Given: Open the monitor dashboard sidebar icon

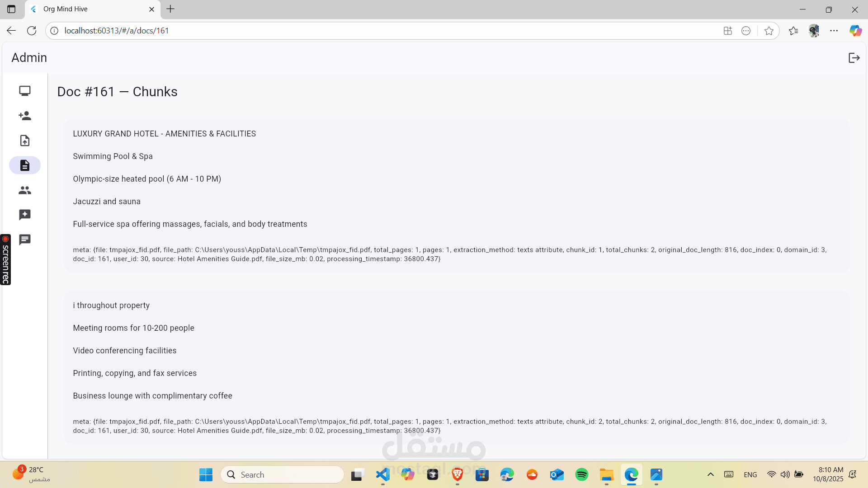Looking at the screenshot, I should click(x=25, y=91).
